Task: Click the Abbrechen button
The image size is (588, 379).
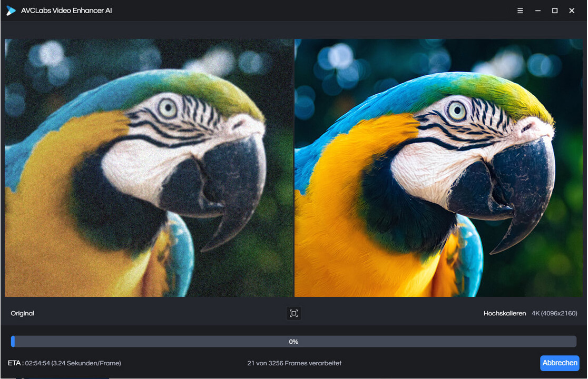Action: point(560,363)
